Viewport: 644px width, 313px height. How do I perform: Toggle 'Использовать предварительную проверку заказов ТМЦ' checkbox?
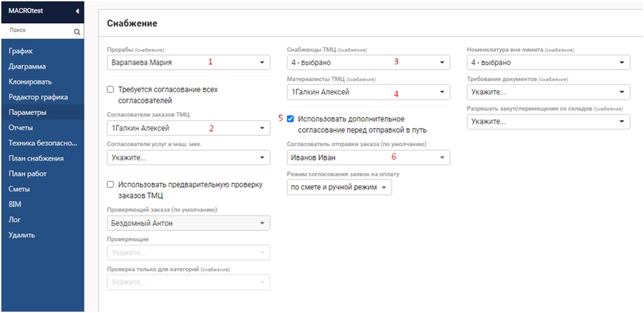(x=110, y=184)
